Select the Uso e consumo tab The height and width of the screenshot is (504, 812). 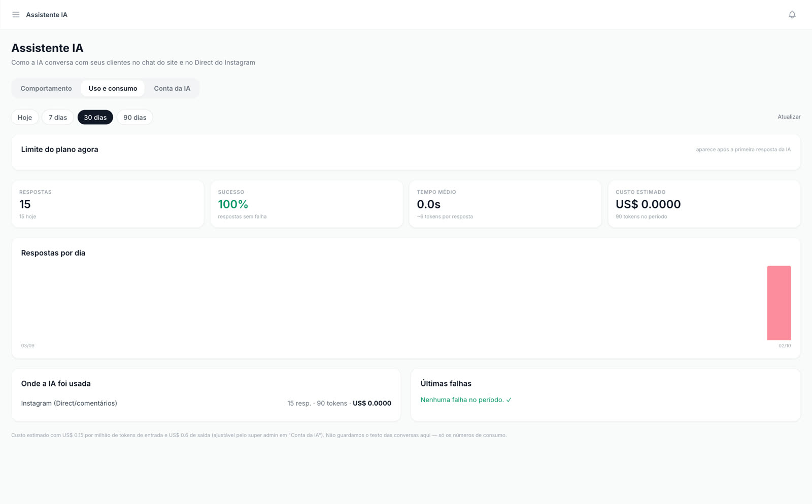(113, 88)
